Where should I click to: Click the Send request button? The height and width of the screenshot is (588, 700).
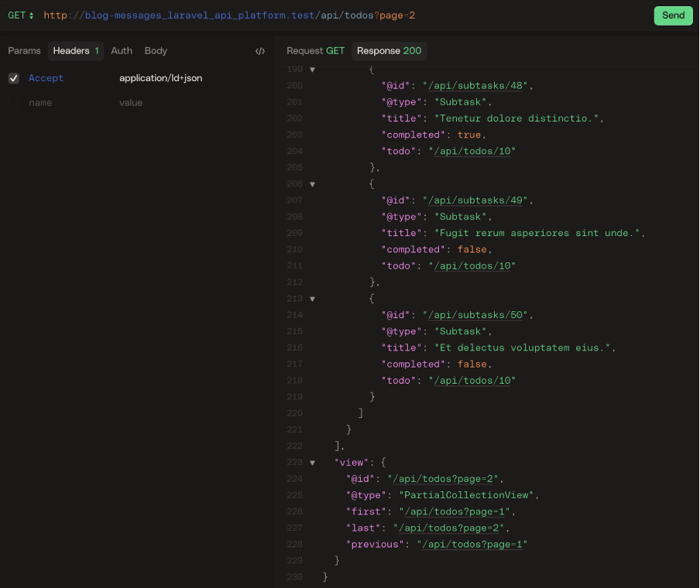[x=673, y=15]
